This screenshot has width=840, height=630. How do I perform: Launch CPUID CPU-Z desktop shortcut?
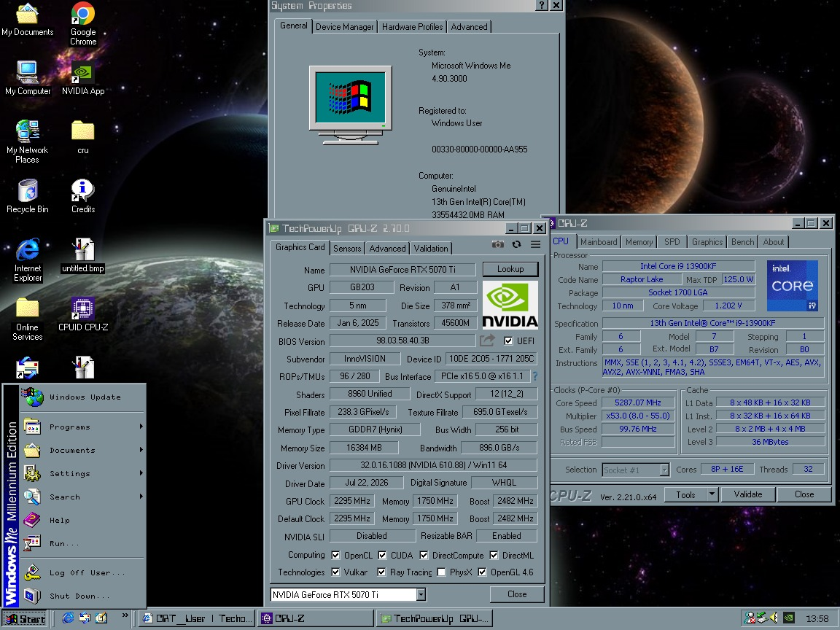pyautogui.click(x=83, y=314)
